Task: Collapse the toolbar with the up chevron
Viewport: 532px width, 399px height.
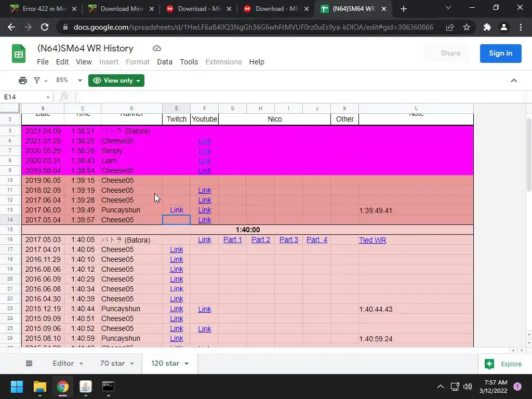Action: click(x=514, y=81)
